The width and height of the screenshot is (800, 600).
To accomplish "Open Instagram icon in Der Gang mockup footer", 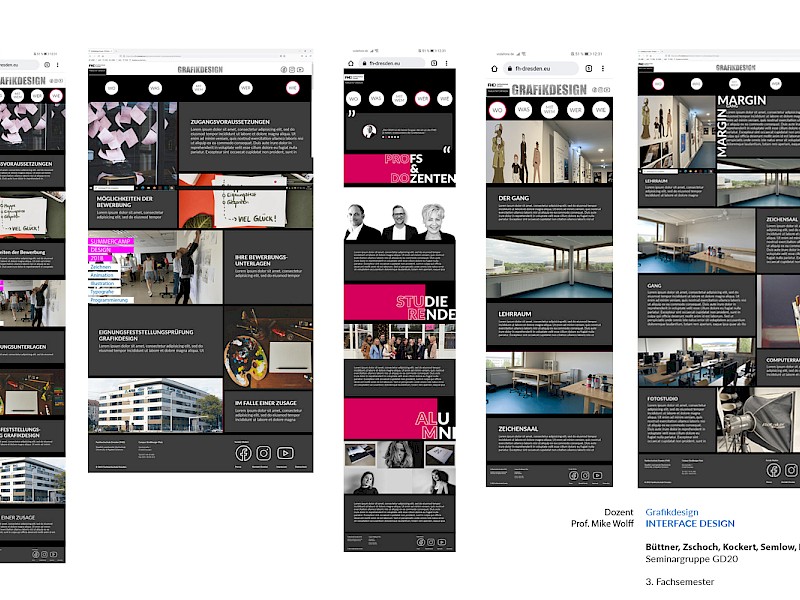I will [585, 476].
